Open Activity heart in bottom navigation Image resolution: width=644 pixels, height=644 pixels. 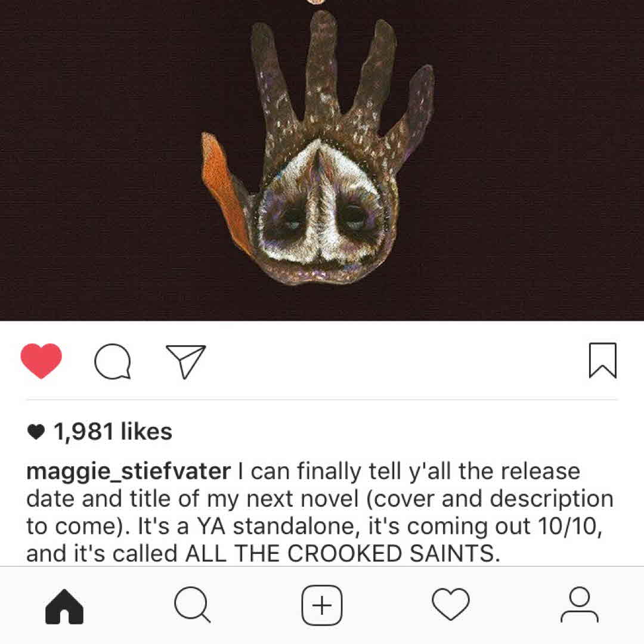point(451,603)
